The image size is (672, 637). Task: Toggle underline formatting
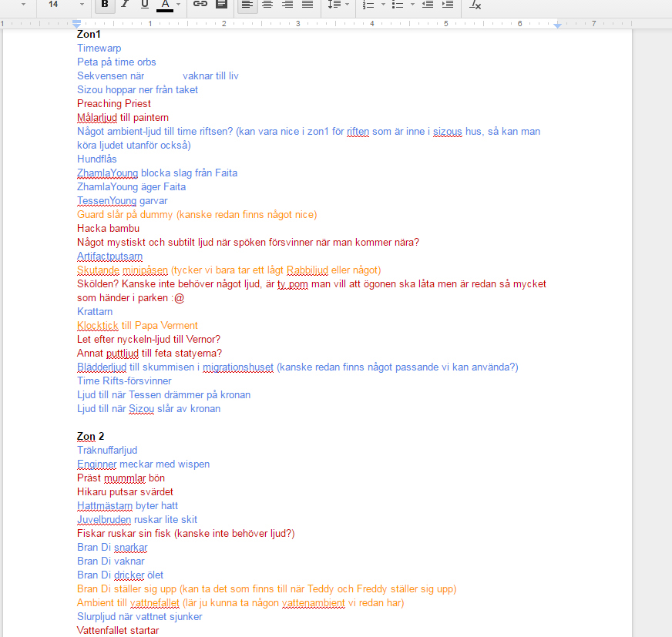pos(145,5)
